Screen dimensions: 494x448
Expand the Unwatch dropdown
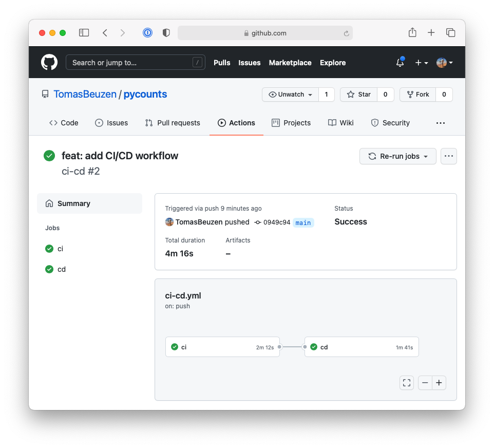coord(290,95)
